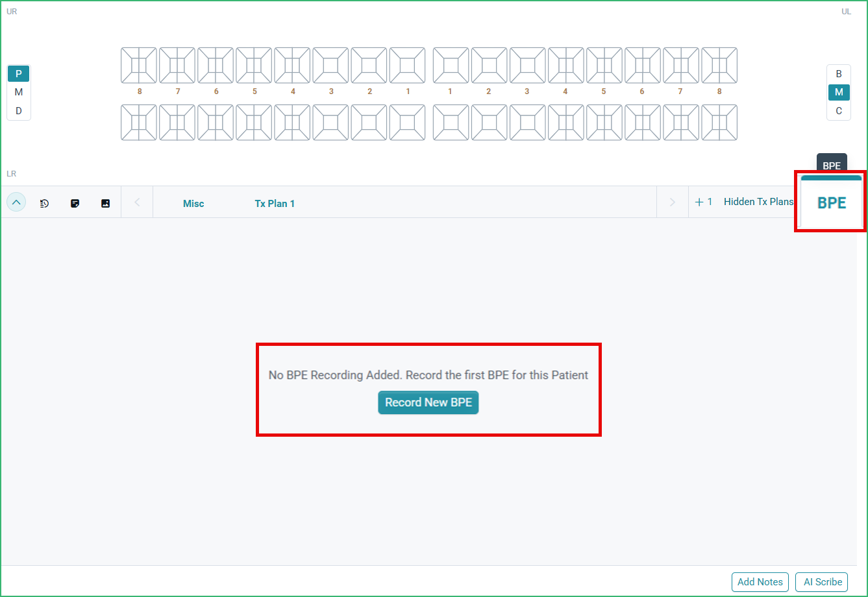
Task: Click a tooth diagram in the lower row
Action: (139, 122)
